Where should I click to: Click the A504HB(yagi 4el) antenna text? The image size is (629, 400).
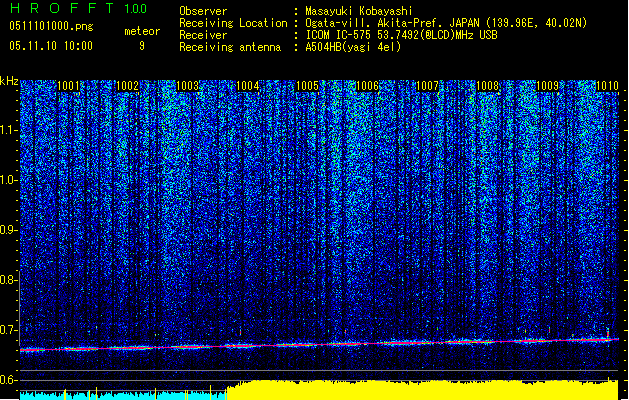click(353, 47)
